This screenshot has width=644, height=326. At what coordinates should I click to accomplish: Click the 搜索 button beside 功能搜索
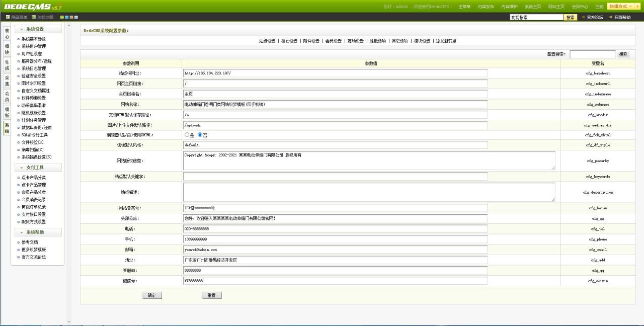click(570, 17)
